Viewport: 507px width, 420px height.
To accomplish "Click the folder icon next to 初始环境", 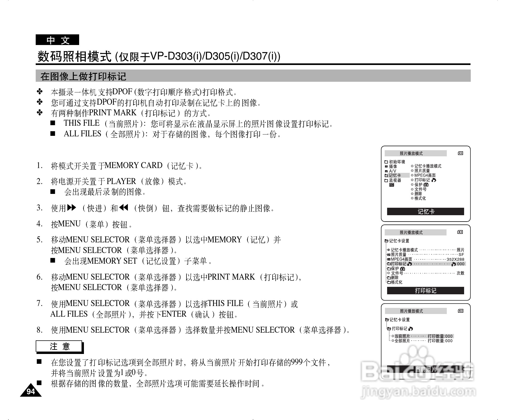I will point(386,162).
